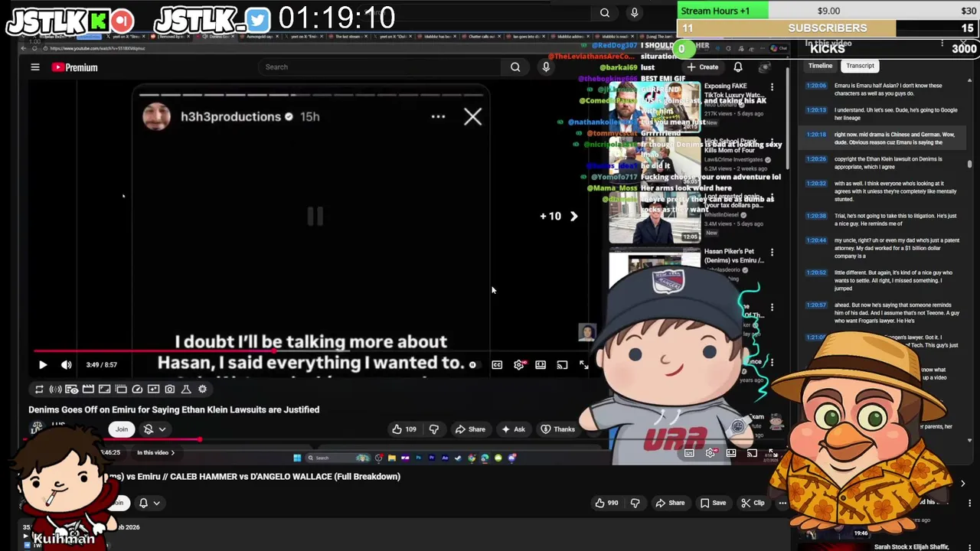Jump to transcript timestamp 1:20:32
Viewport: 980px width, 551px height.
815,184
